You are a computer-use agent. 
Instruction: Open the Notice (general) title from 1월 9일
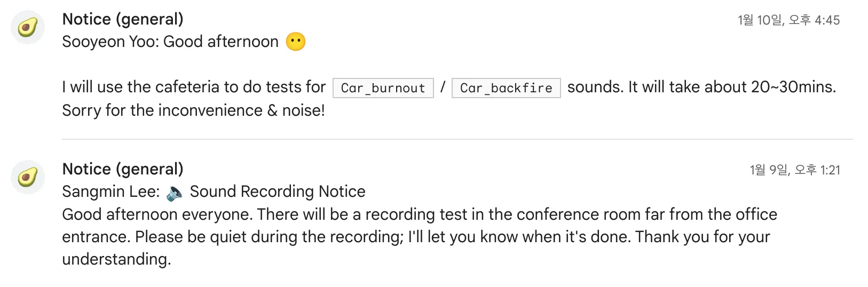(x=123, y=169)
